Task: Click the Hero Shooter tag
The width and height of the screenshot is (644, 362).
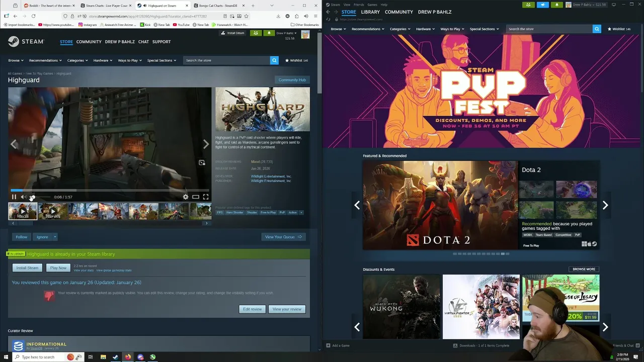Action: click(234, 213)
